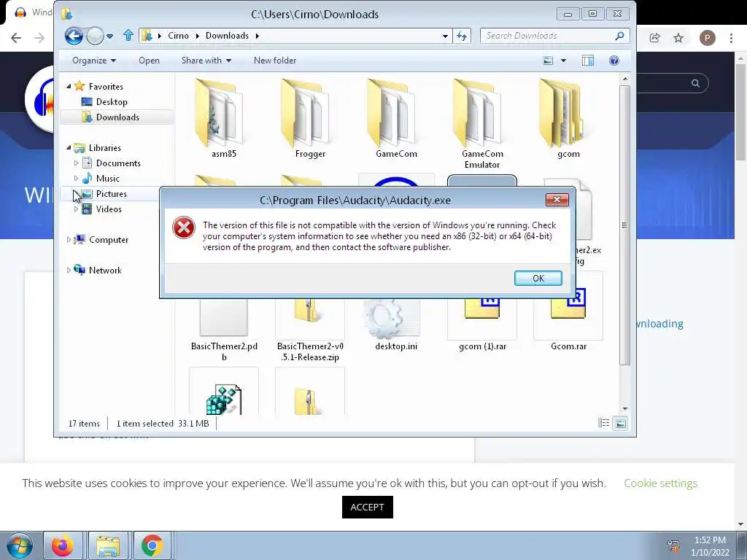The height and width of the screenshot is (560, 747).
Task: Expand the Videos library
Action: [76, 209]
